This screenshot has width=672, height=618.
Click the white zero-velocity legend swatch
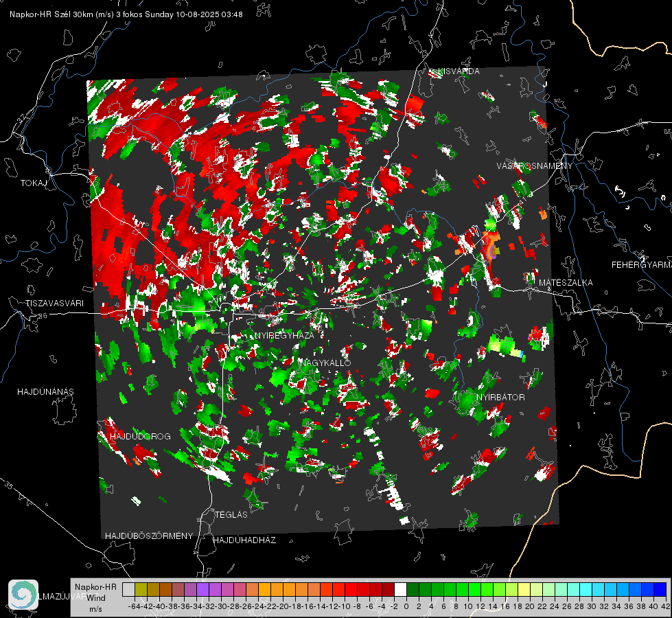pos(400,589)
